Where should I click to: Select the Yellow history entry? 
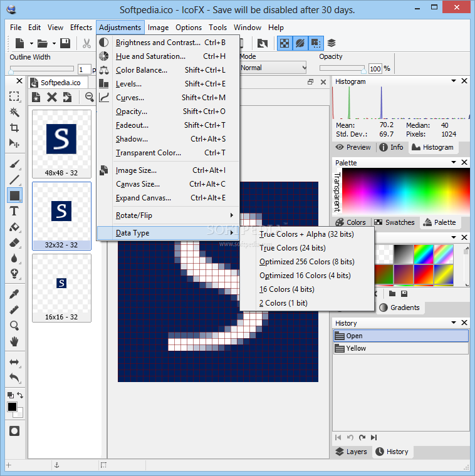[x=400, y=348]
